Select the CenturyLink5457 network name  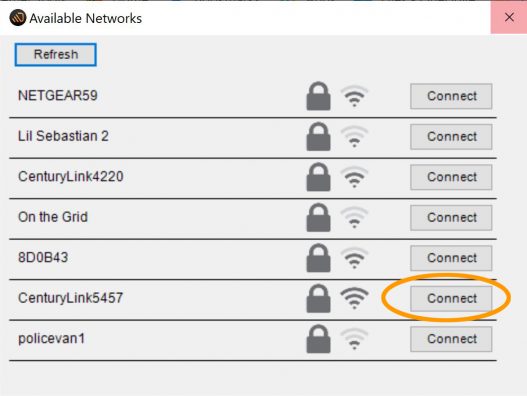click(71, 298)
